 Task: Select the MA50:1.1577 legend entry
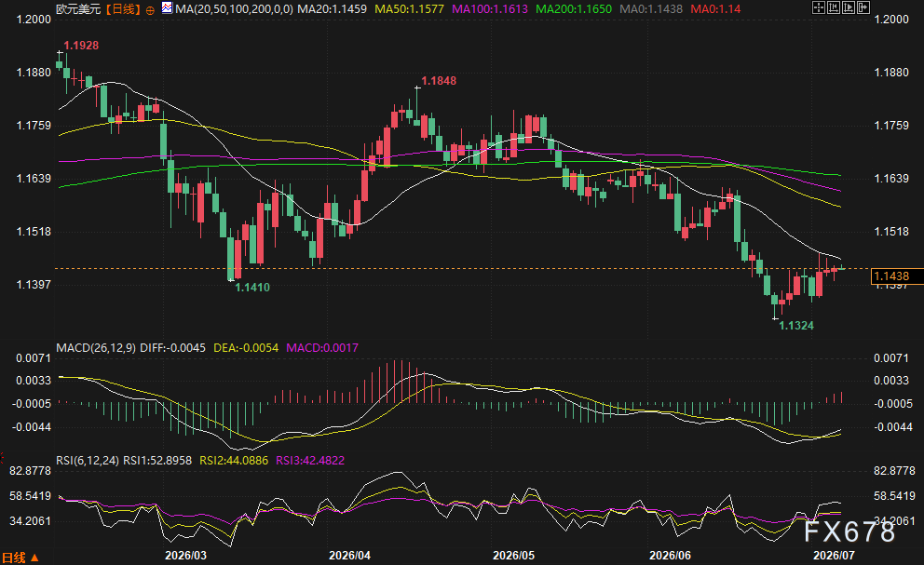pyautogui.click(x=409, y=9)
